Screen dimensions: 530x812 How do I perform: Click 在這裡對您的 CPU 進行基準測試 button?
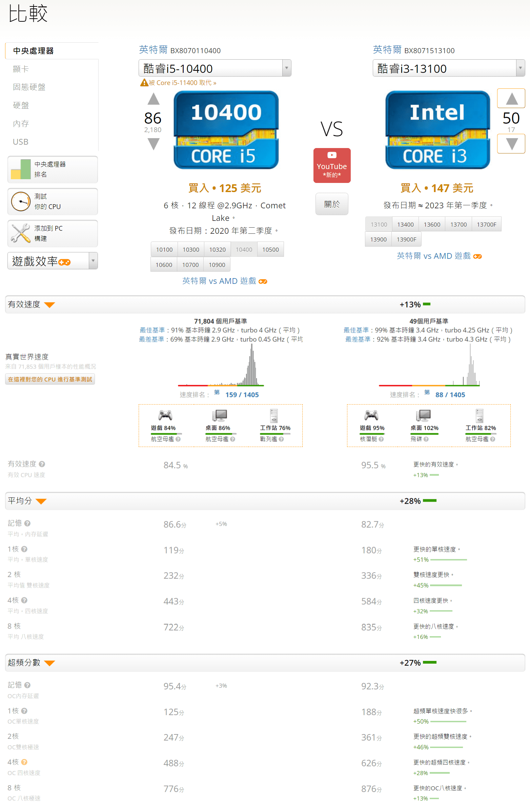point(50,379)
